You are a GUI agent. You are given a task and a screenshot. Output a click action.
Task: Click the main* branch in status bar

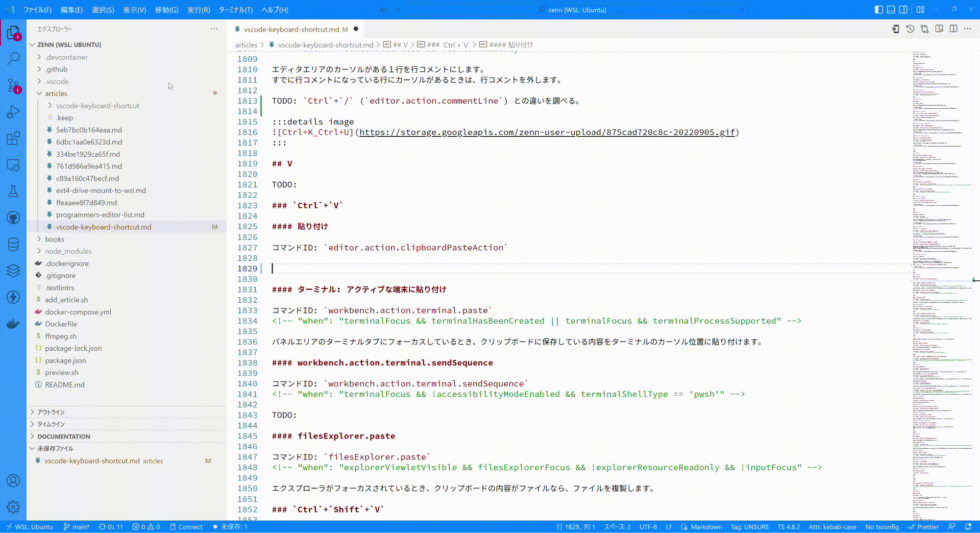(77, 526)
